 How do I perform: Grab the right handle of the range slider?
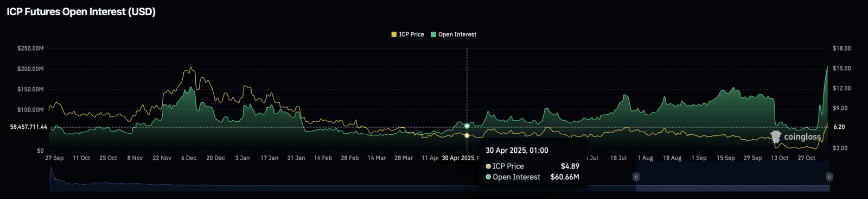point(829,177)
